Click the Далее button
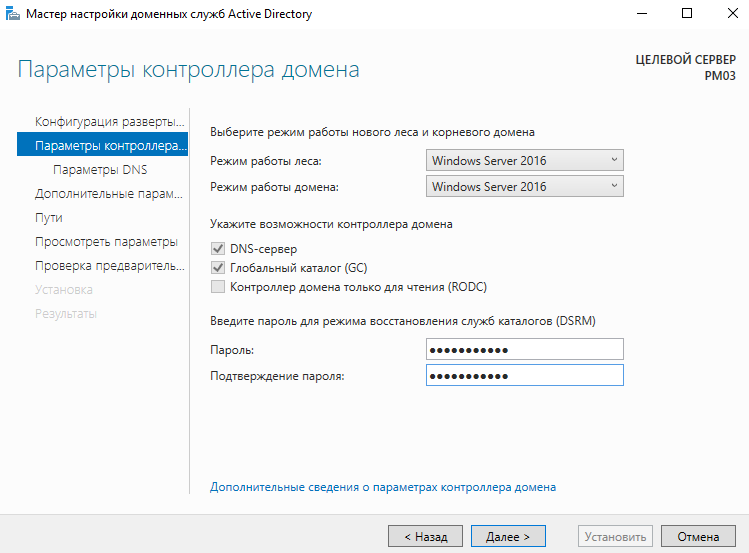This screenshot has height=553, width=749. tap(508, 536)
